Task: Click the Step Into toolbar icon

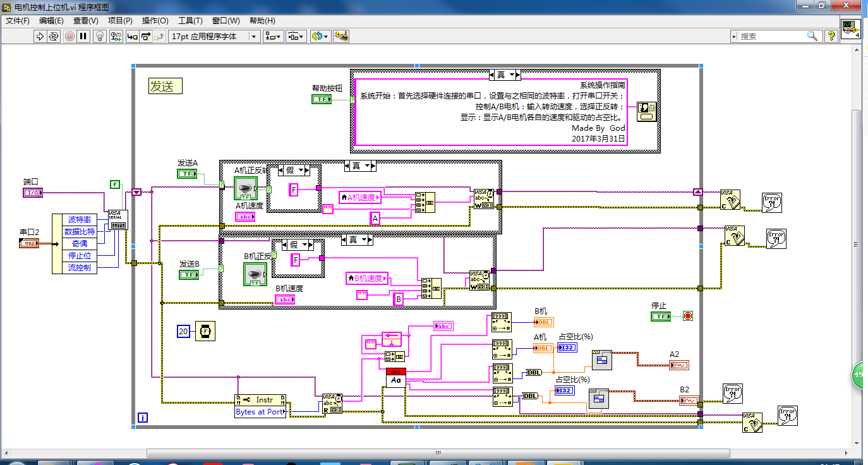Action: (133, 36)
